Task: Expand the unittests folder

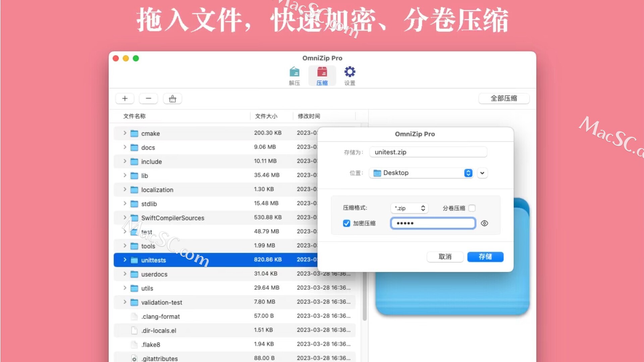Action: tap(125, 260)
